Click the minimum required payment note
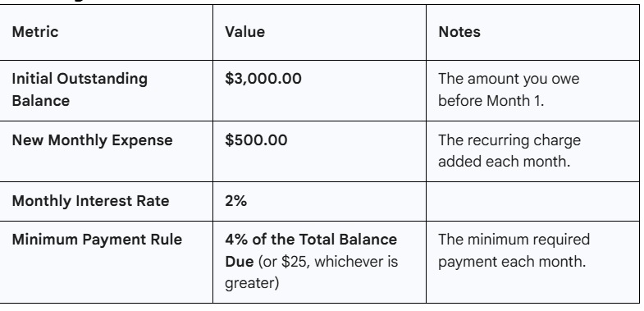The image size is (644, 311). (x=514, y=250)
